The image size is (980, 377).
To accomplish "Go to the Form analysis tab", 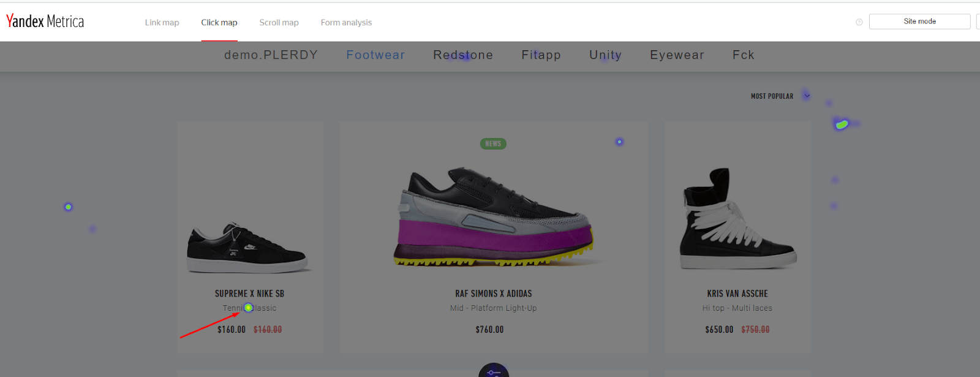I will coord(346,23).
